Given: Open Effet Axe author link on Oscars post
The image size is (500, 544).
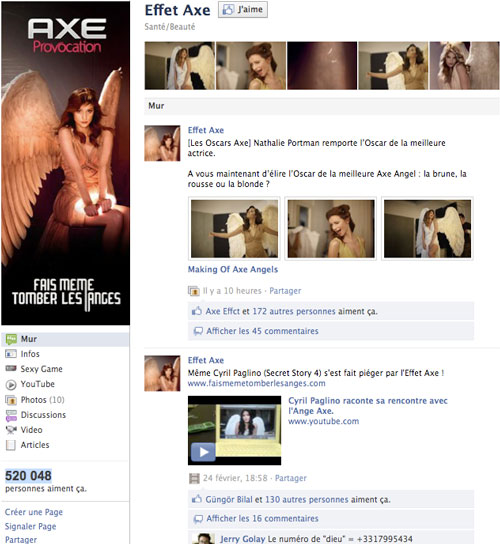Looking at the screenshot, I should tap(206, 130).
